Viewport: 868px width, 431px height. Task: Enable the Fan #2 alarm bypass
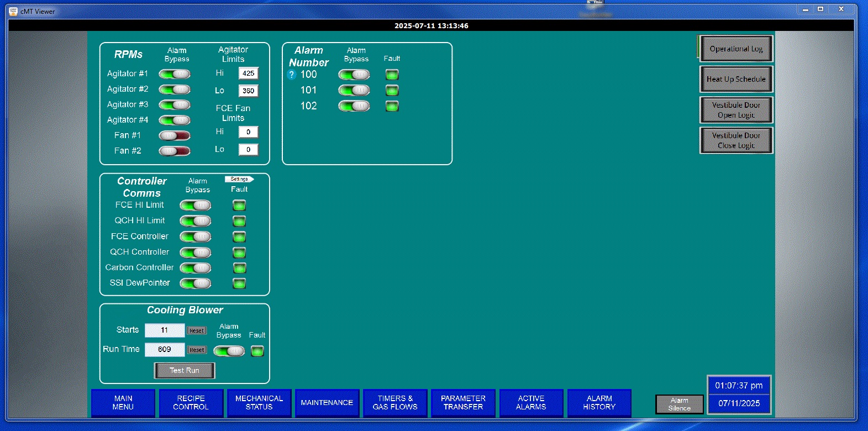tap(175, 151)
